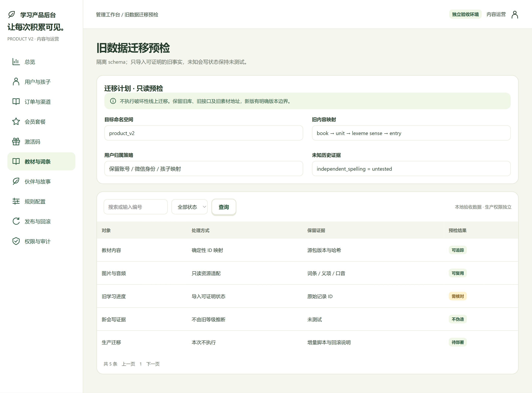Open 会员套餐 menu item

coord(41,122)
